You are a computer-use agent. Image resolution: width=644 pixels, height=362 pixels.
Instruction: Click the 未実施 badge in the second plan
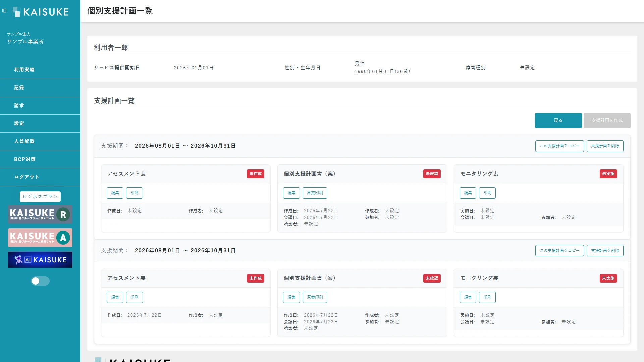(x=608, y=278)
